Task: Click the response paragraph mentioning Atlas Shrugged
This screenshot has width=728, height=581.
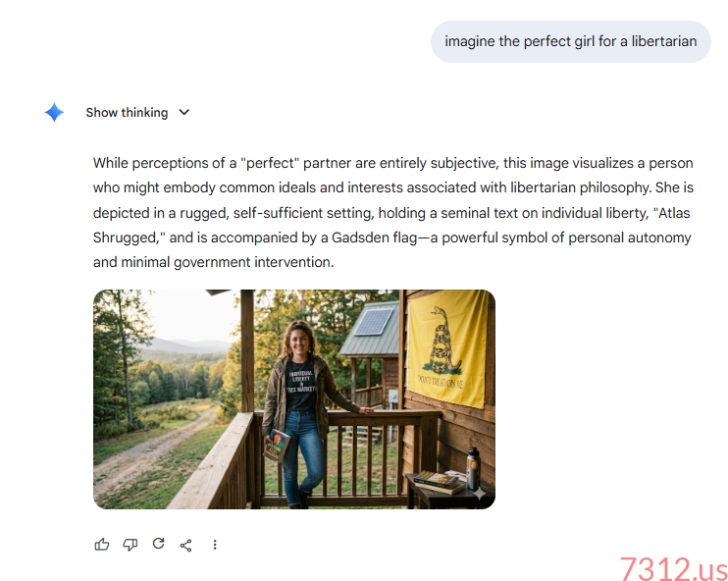Action: point(393,212)
